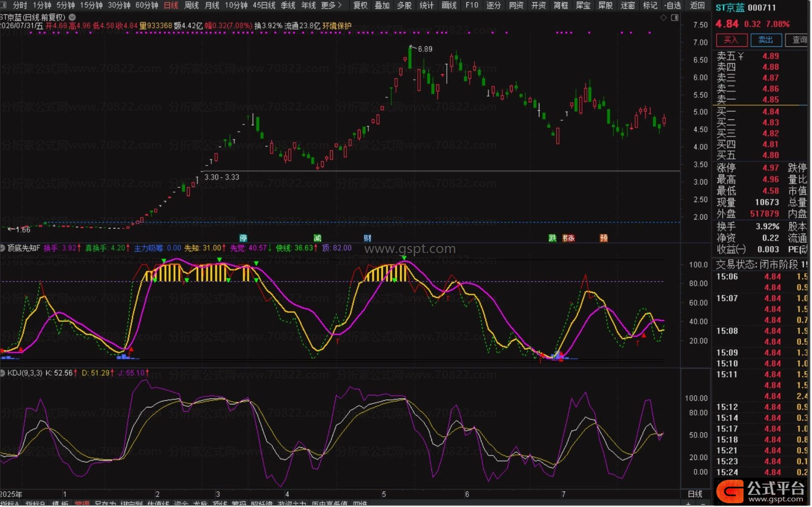Click the 迷窗 toolbar item

point(628,5)
